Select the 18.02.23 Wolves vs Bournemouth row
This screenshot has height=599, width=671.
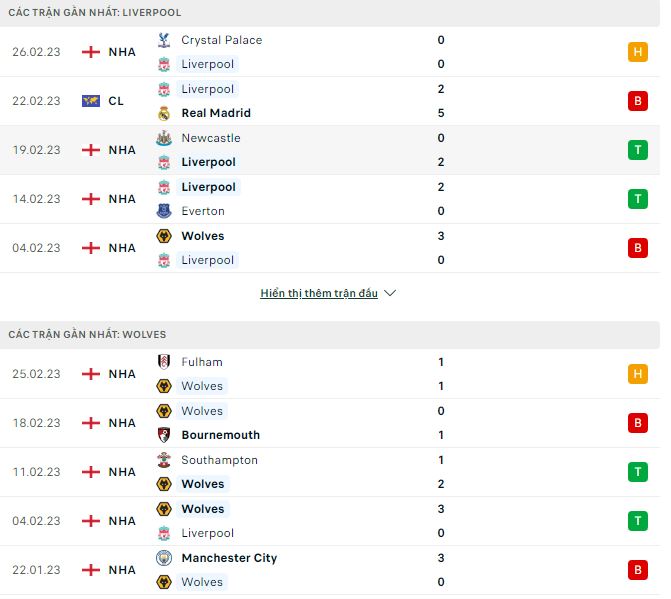click(330, 423)
